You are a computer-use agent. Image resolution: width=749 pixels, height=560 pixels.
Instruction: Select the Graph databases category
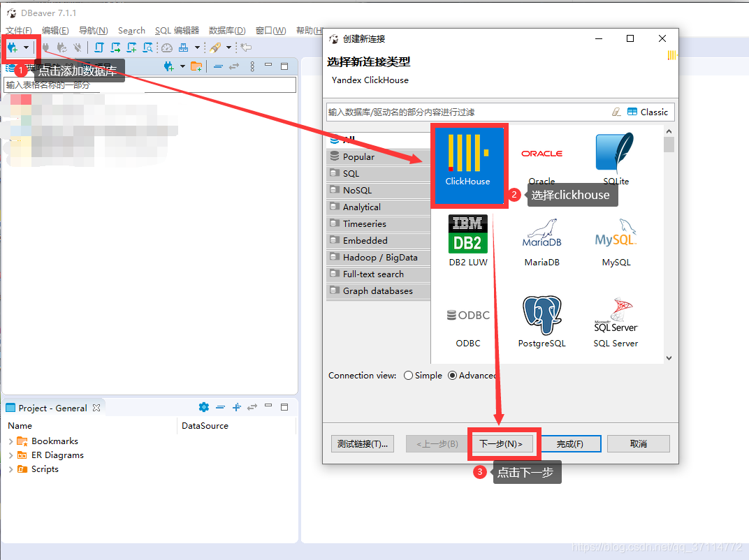(x=378, y=290)
